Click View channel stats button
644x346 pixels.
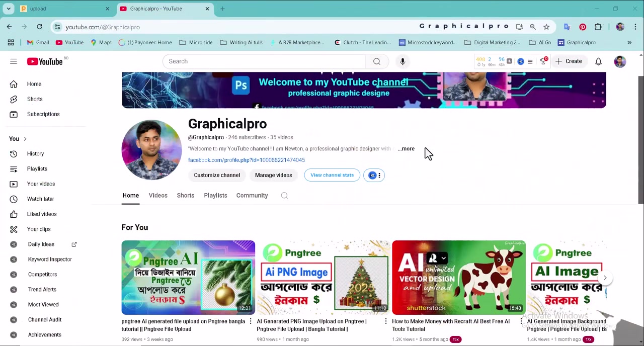tap(332, 175)
